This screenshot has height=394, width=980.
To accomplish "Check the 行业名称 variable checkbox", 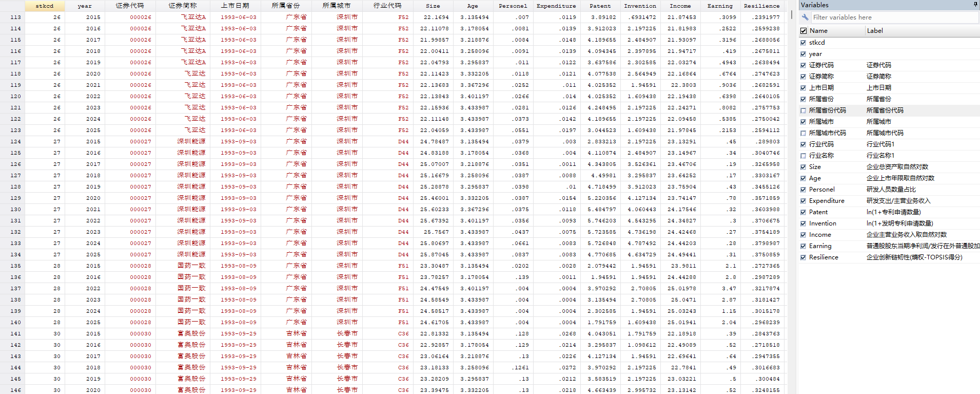I will click(803, 156).
